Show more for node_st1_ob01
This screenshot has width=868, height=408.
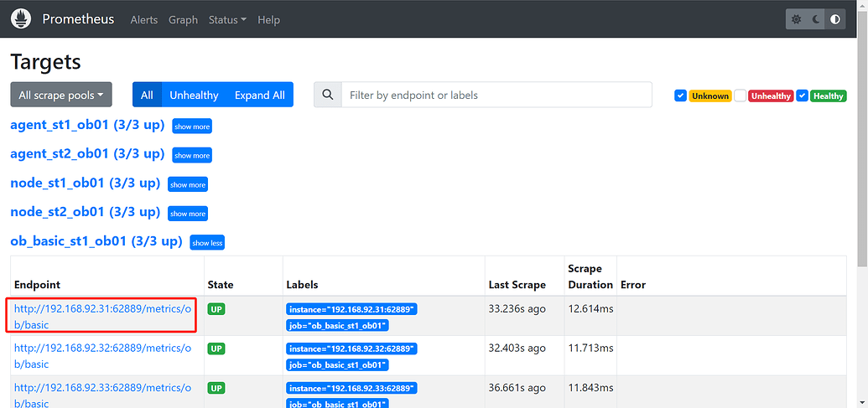point(188,184)
